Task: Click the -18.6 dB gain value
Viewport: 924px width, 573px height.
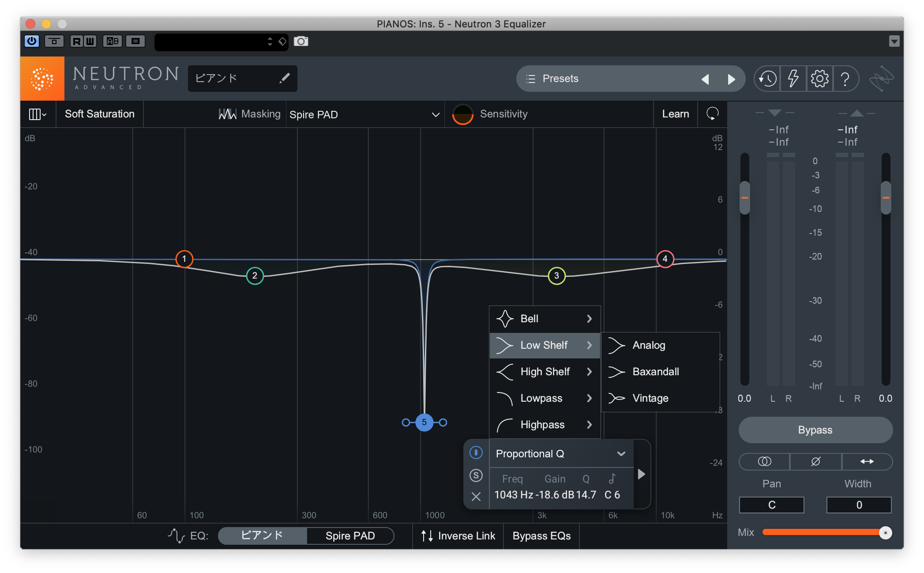Action: (555, 495)
